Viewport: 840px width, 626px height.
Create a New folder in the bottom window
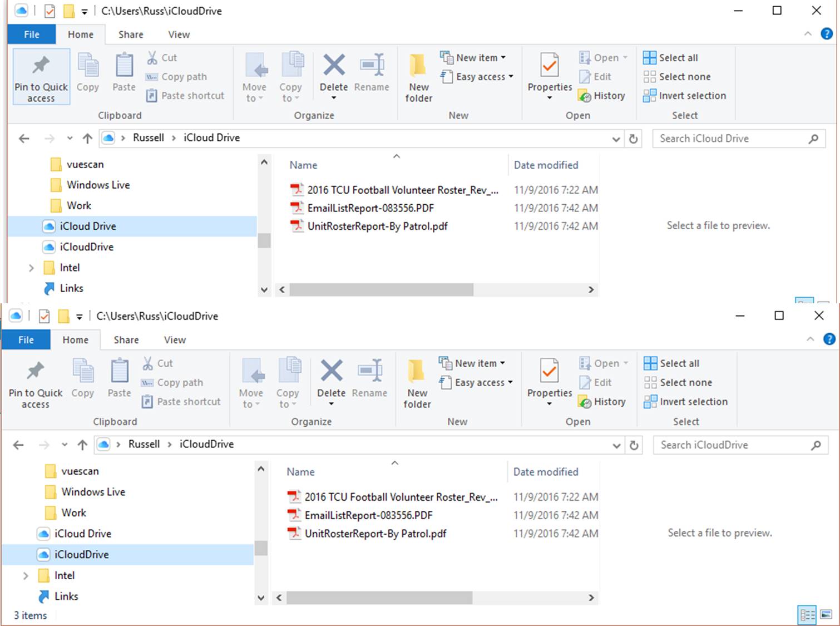(x=417, y=384)
